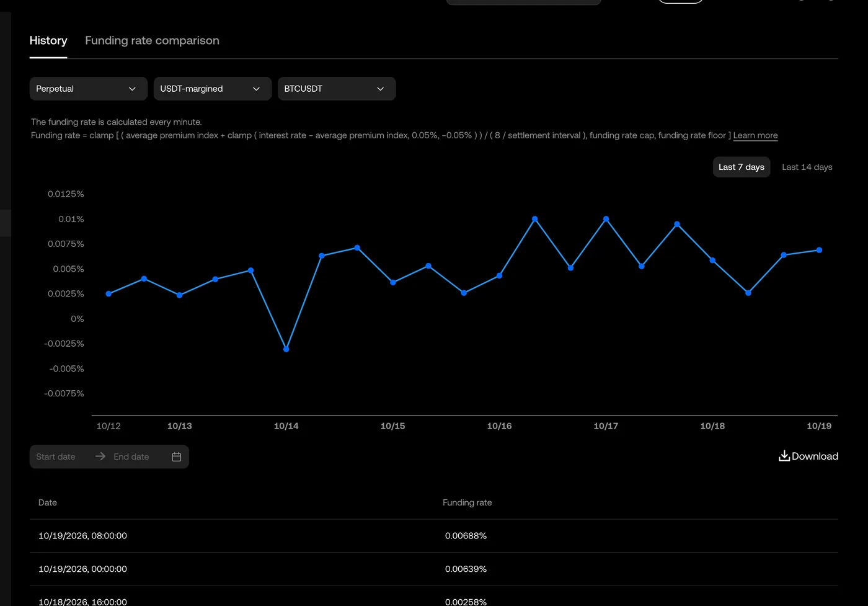Select the 0.005% y-axis label
The image size is (868, 606).
coord(68,269)
